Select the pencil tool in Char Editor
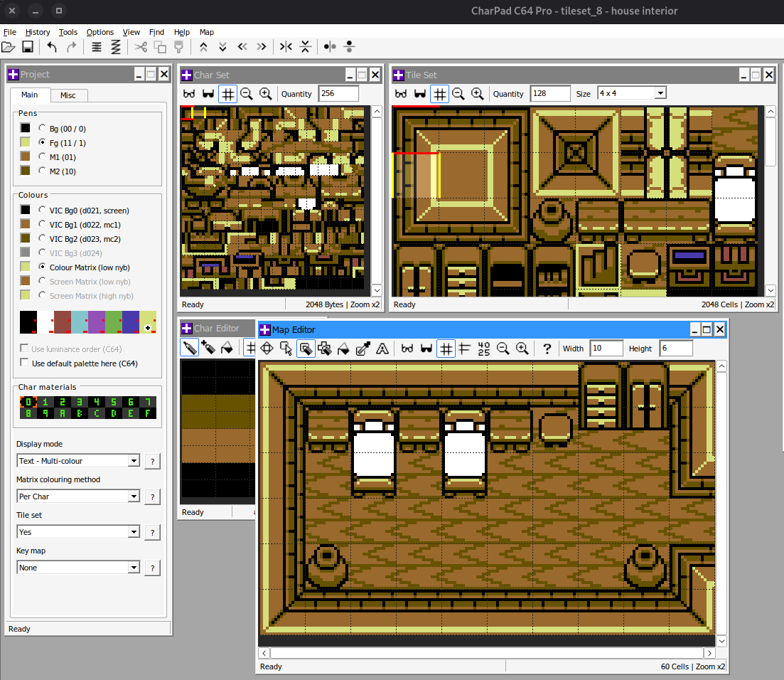 pyautogui.click(x=190, y=348)
